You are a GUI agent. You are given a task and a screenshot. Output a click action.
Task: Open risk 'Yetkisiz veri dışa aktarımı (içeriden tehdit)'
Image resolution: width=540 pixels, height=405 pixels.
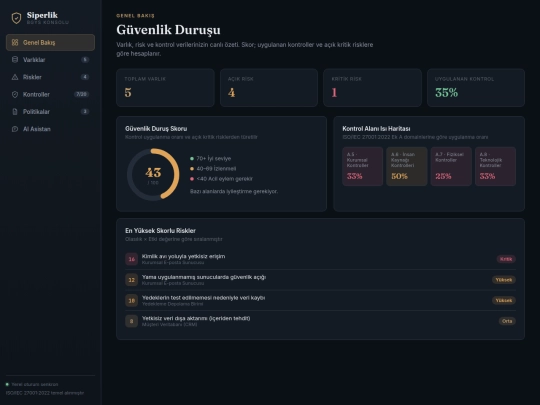click(x=320, y=321)
